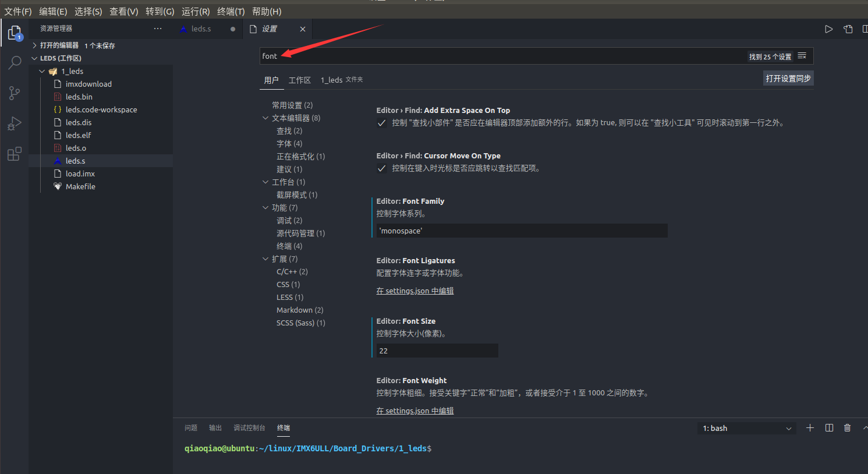Viewport: 868px width, 474px height.
Task: Click 打开设置同步 button
Action: click(788, 77)
